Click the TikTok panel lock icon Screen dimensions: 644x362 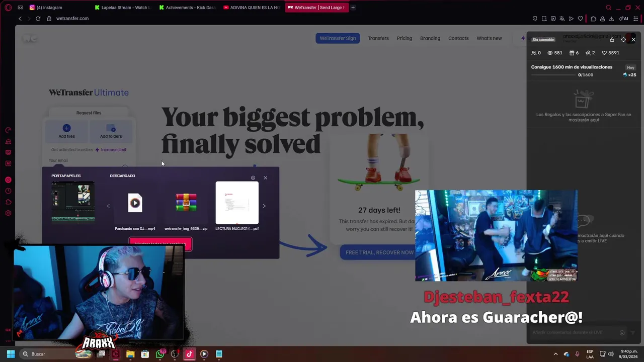point(612,40)
